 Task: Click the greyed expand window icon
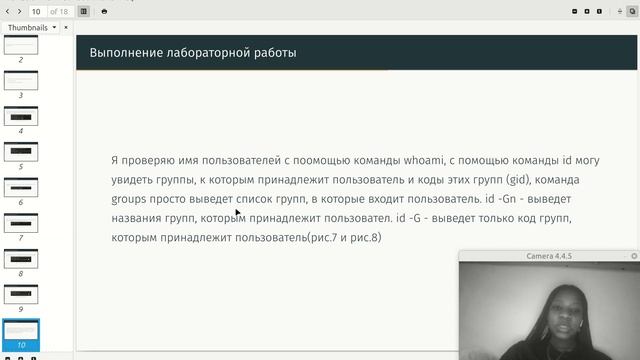620,11
